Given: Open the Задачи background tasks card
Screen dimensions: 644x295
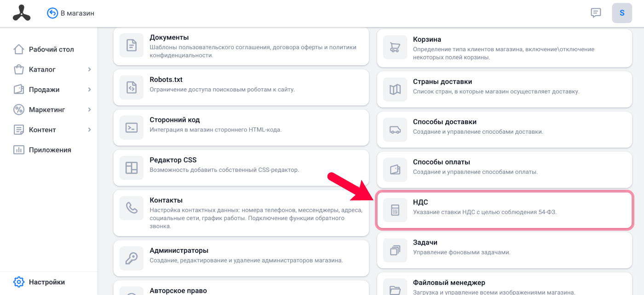Looking at the screenshot, I should pyautogui.click(x=505, y=250).
